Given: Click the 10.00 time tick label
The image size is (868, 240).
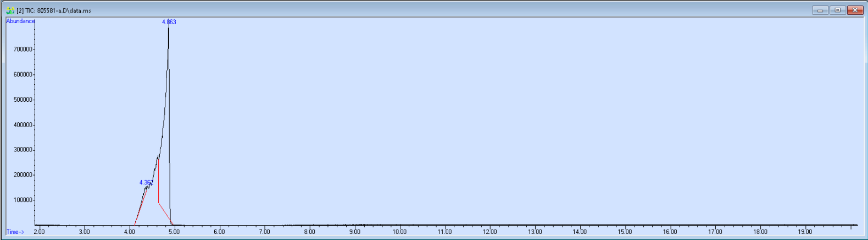Looking at the screenshot, I should click(x=399, y=232).
